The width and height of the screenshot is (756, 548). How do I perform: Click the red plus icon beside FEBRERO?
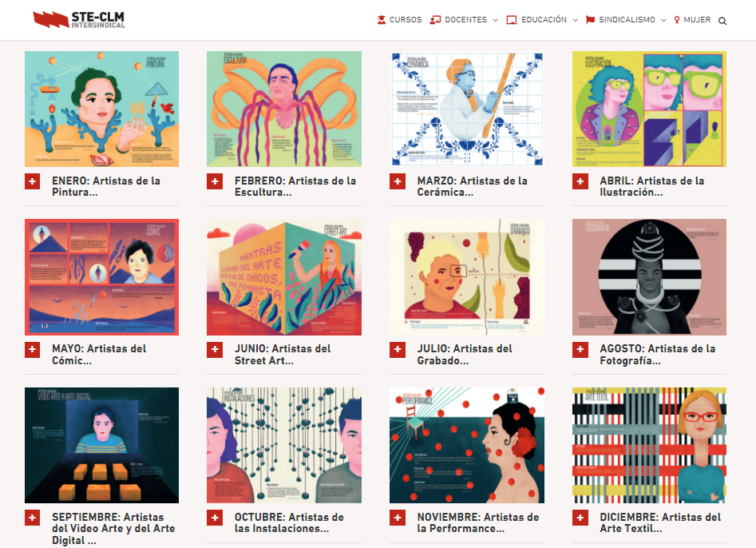[x=215, y=182]
